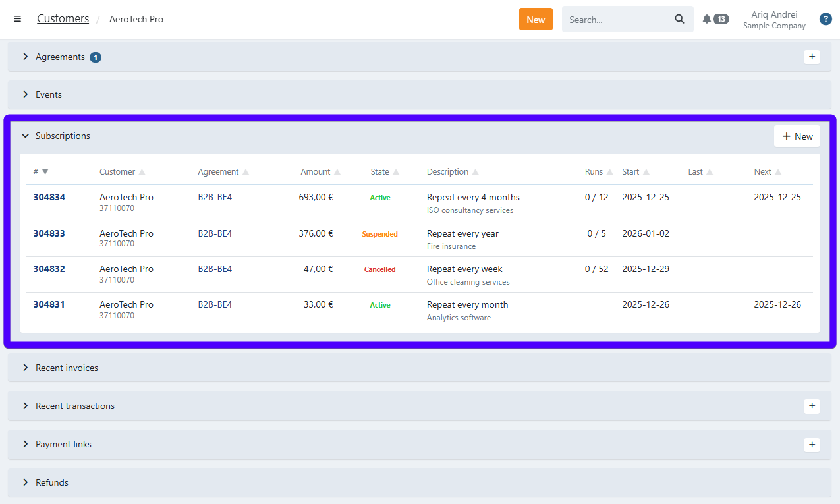Collapse the Subscriptions section
The image size is (840, 504).
point(62,136)
